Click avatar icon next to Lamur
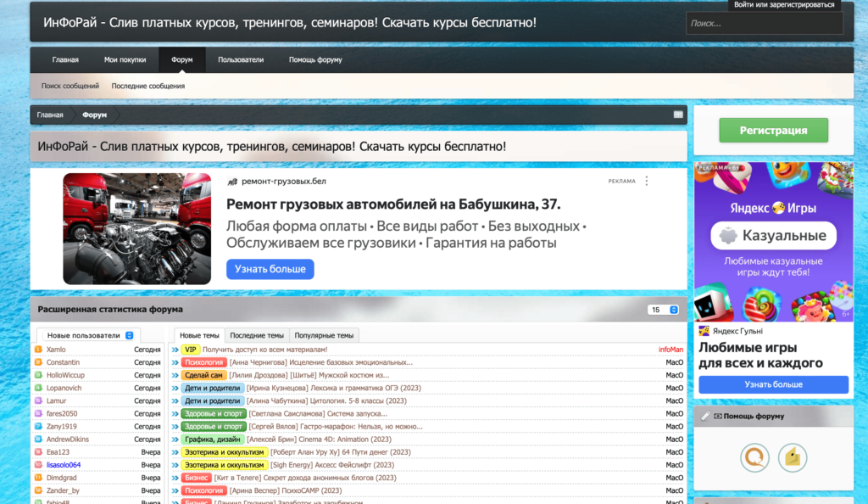The width and height of the screenshot is (868, 504). [x=38, y=400]
